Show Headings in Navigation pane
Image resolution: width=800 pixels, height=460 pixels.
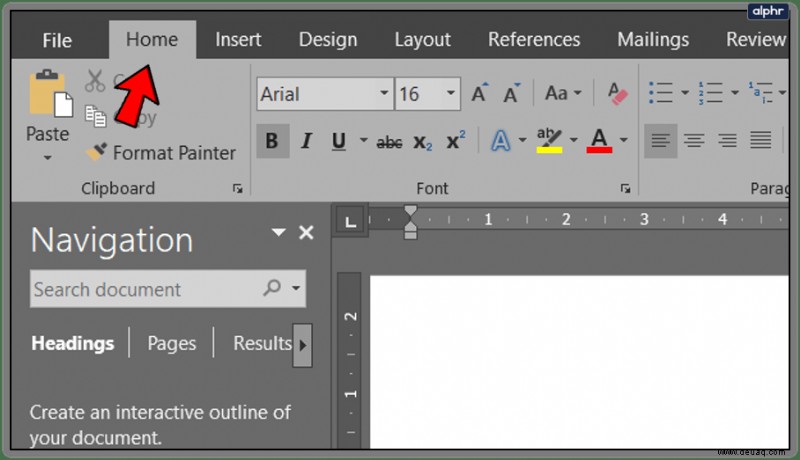[72, 344]
